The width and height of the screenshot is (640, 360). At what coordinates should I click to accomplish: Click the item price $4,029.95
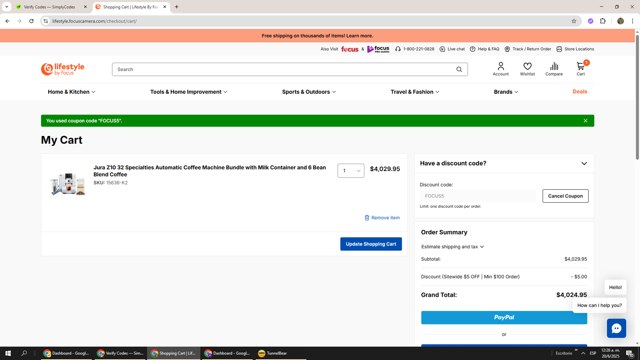point(385,169)
